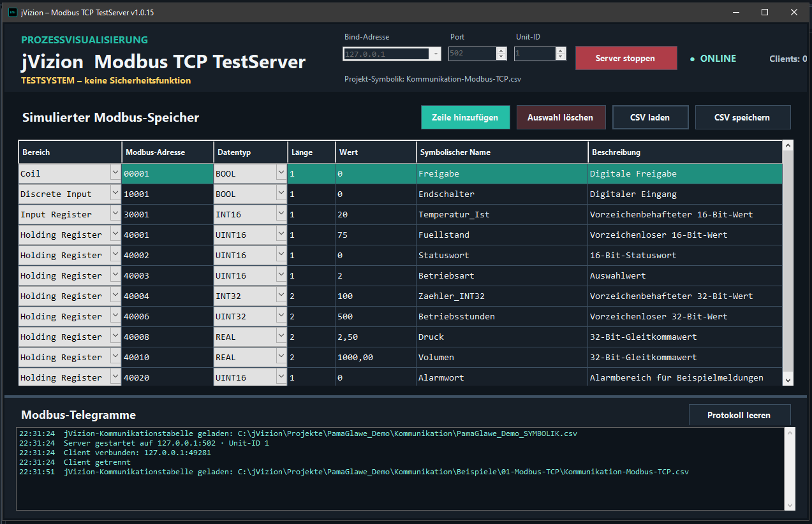The image size is (812, 524).
Task: Stop the server with Server stoppen
Action: tap(626, 58)
